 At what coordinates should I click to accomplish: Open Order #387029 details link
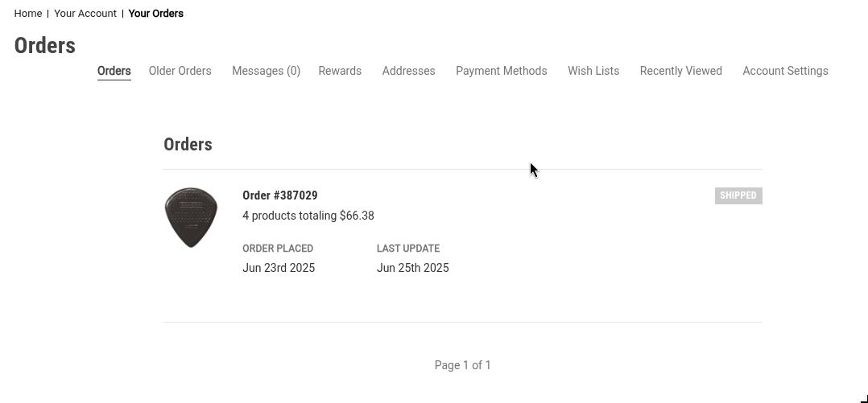pos(280,195)
